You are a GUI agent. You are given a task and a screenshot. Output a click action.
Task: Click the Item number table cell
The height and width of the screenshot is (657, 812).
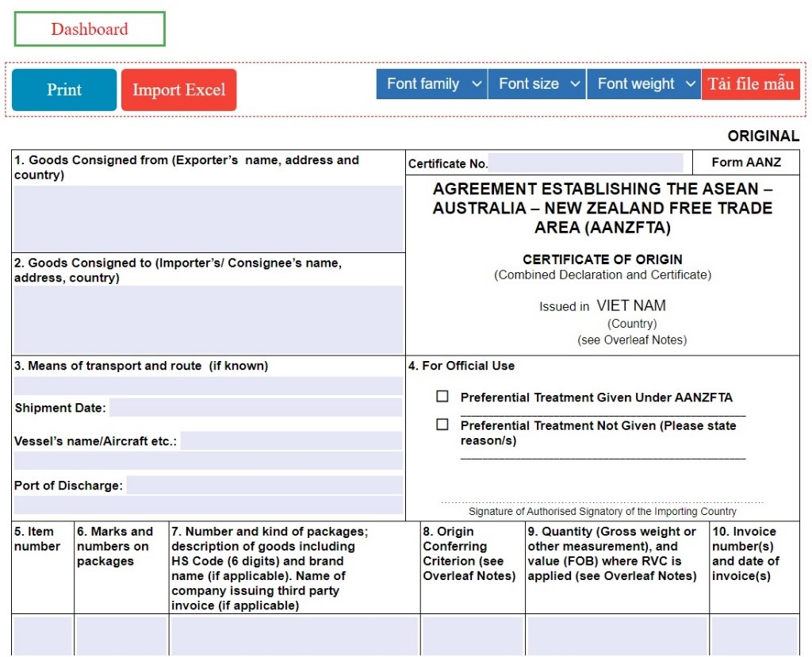[43, 636]
